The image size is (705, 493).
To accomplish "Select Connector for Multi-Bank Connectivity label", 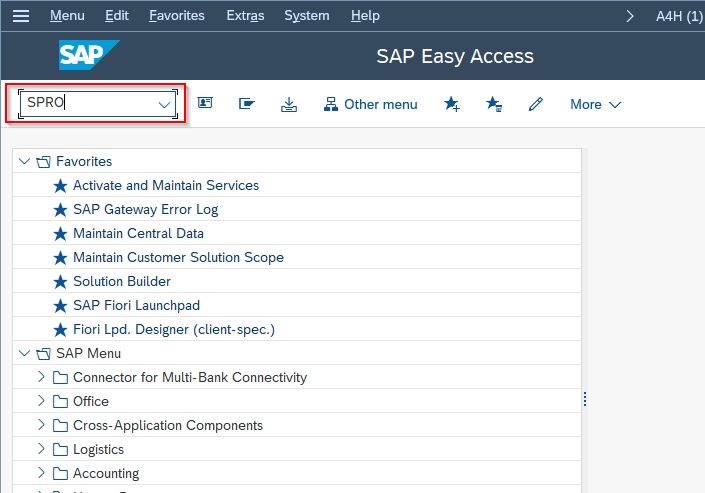I will (190, 377).
